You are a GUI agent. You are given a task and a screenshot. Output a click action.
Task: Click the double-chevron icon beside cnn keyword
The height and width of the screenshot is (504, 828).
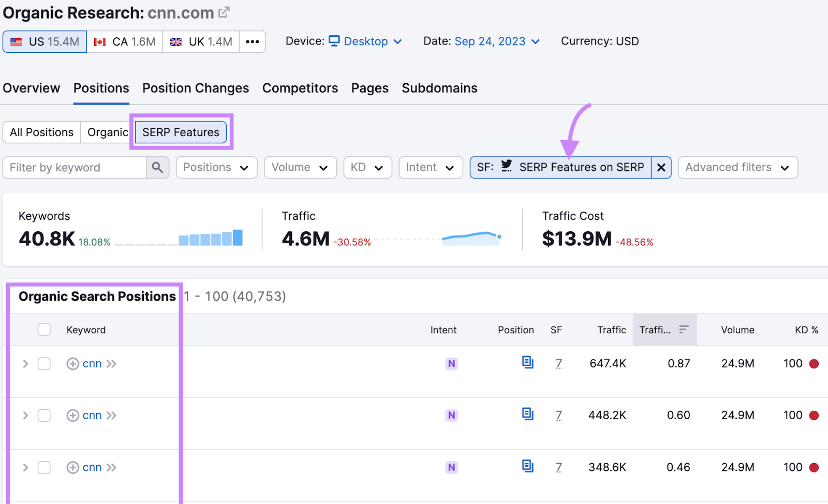[x=111, y=363]
